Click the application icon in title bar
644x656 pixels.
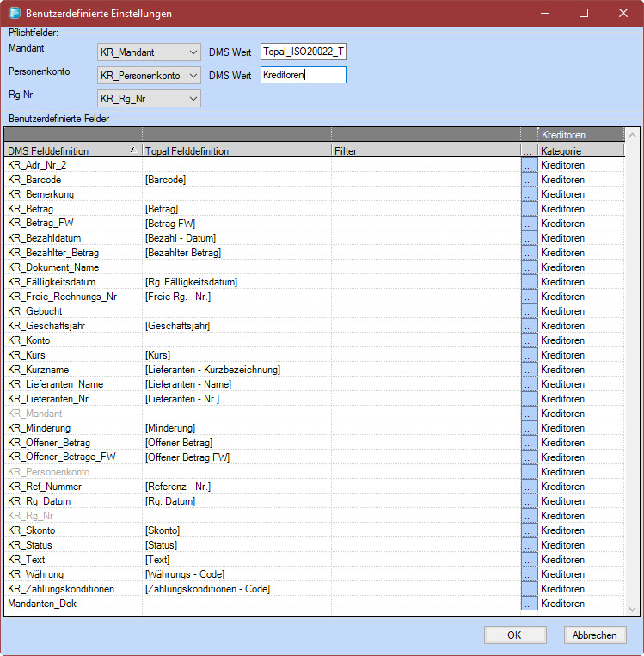pos(14,14)
